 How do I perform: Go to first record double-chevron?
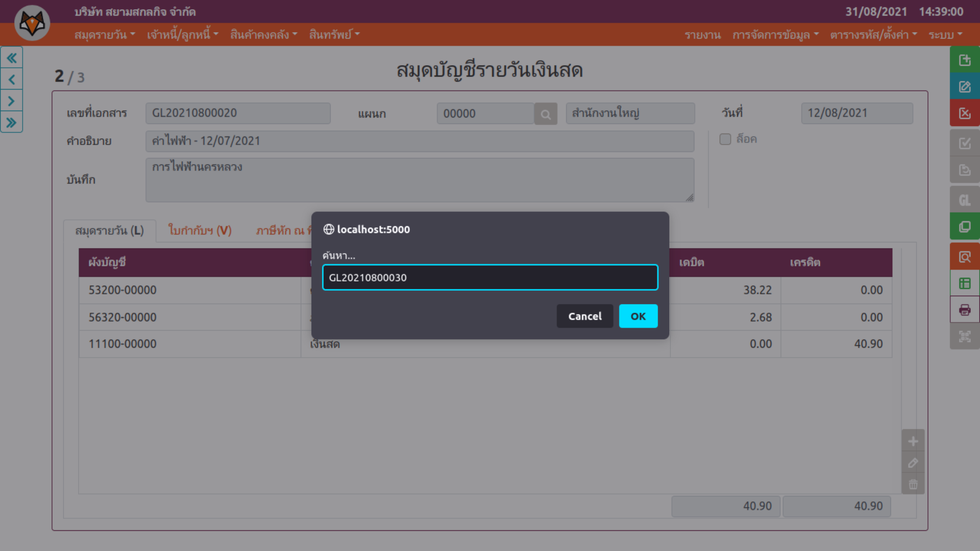12,58
